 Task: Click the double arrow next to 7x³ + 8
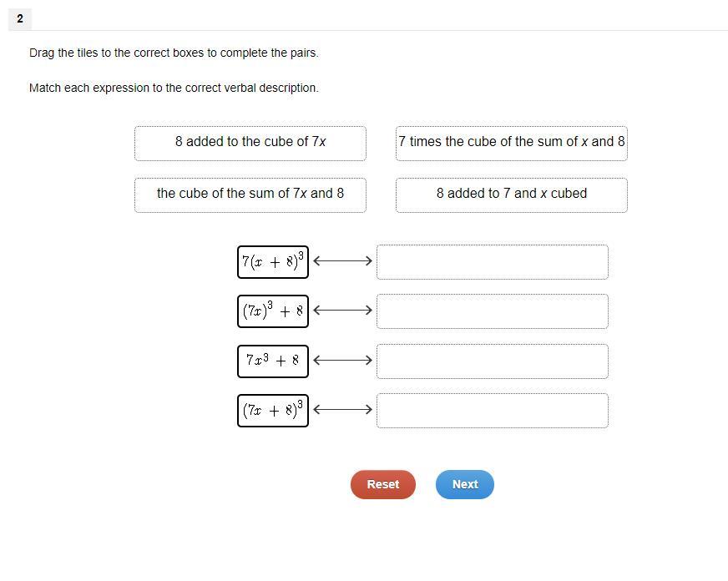pyautogui.click(x=342, y=360)
